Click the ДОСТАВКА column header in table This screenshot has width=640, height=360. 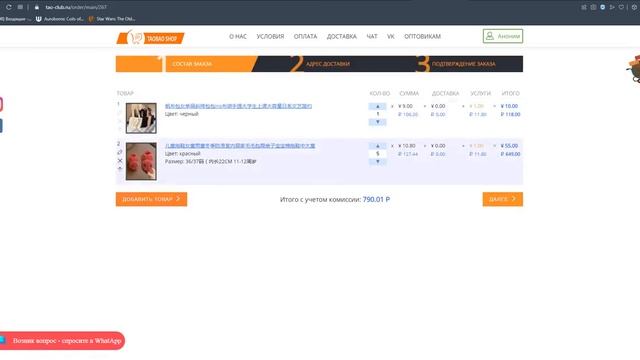(x=445, y=93)
